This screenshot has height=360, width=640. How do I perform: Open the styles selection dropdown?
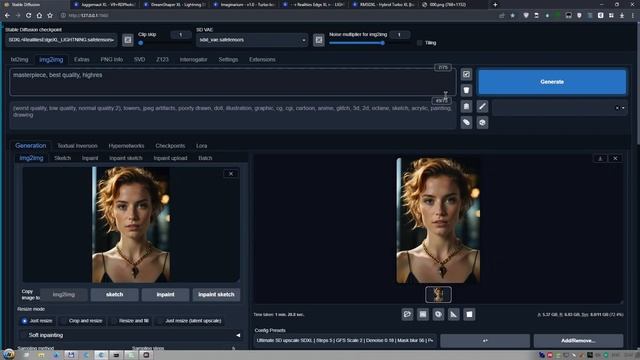click(x=559, y=108)
